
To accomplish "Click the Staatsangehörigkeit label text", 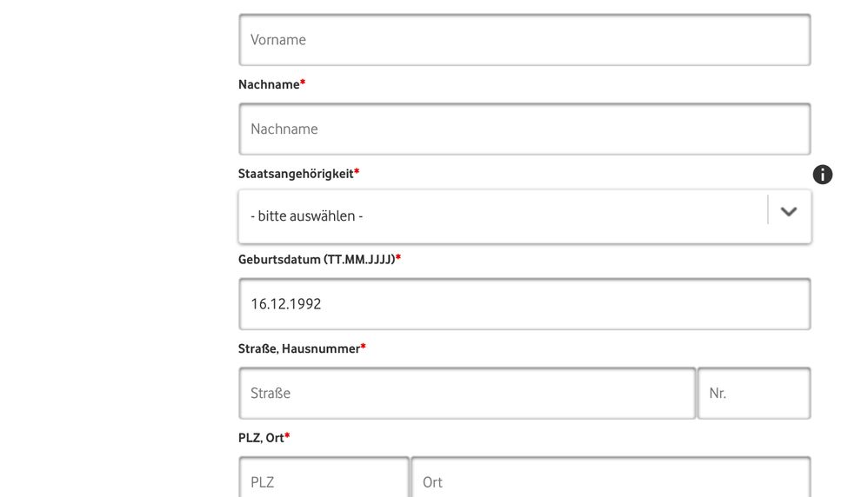I will (x=296, y=174).
